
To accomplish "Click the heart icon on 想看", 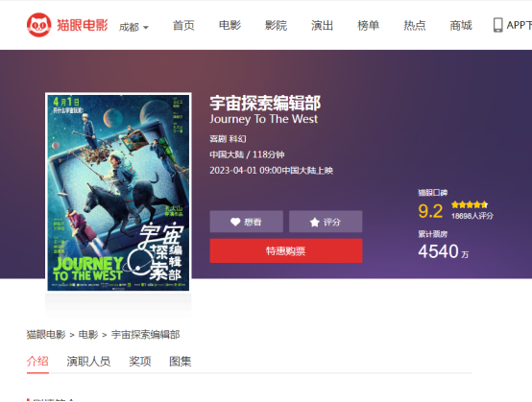I will click(235, 222).
